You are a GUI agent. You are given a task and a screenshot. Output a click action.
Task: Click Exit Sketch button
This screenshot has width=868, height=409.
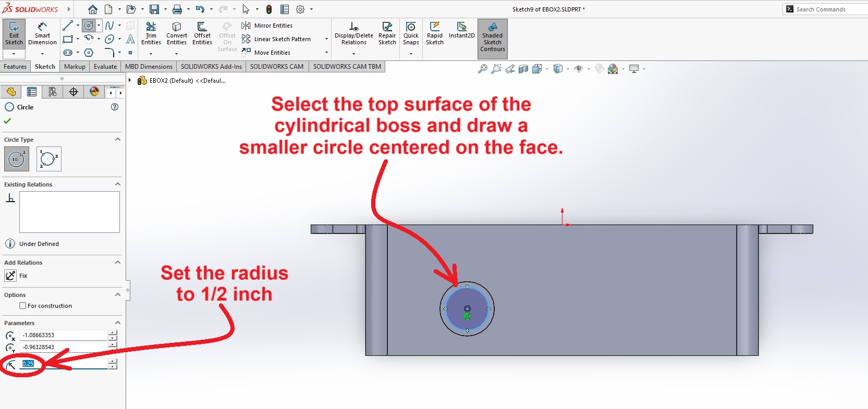pyautogui.click(x=14, y=34)
